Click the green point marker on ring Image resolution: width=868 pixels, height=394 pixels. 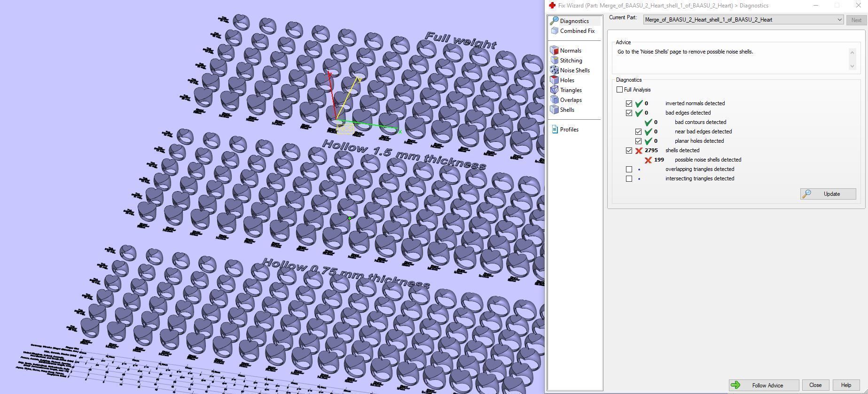point(349,218)
